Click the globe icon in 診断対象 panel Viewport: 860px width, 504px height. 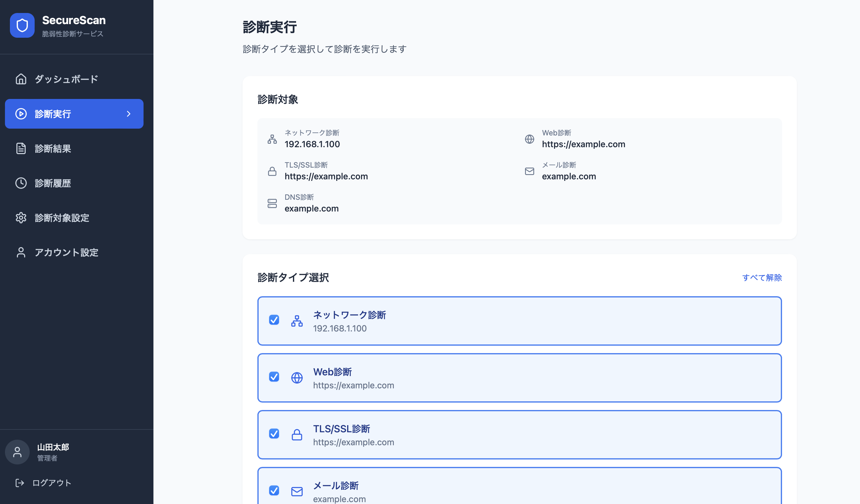coord(529,139)
